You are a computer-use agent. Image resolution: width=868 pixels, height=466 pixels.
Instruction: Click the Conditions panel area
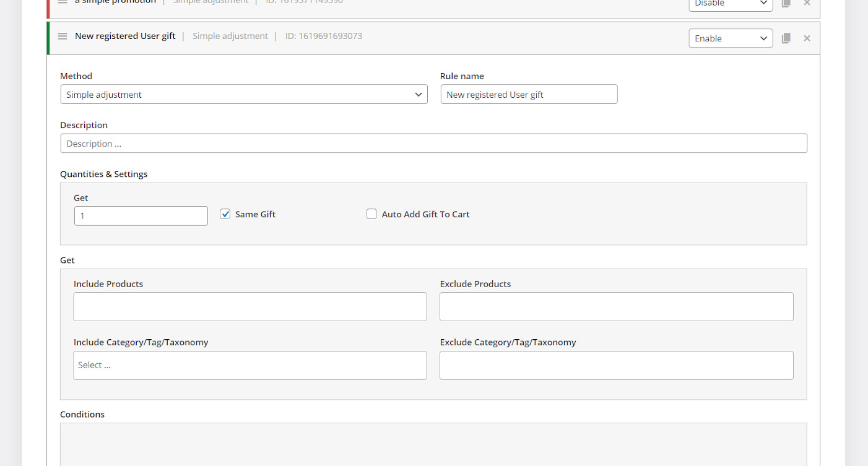(433, 444)
